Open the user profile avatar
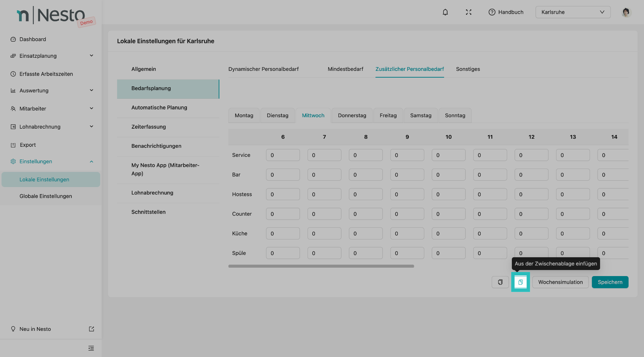This screenshot has height=357, width=644. tap(626, 12)
